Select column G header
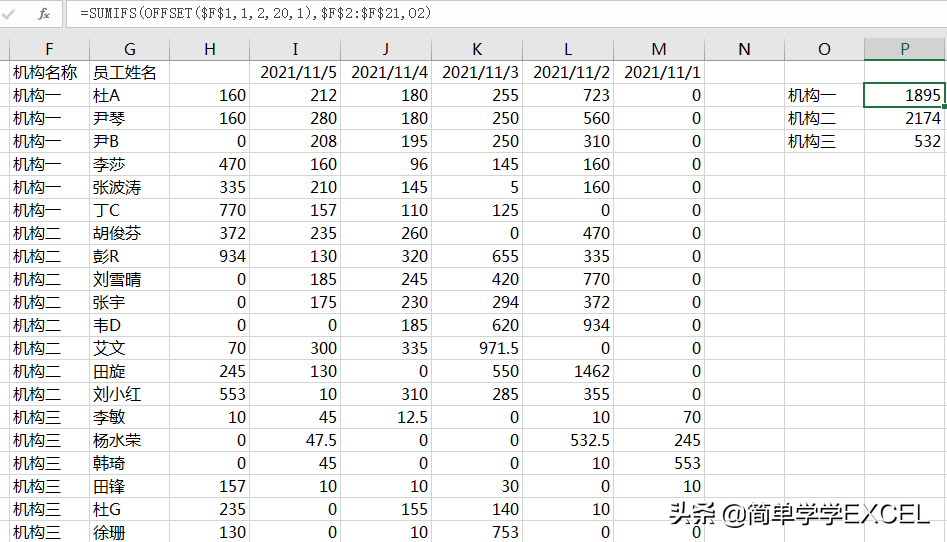The width and height of the screenshot is (947, 542). [129, 49]
